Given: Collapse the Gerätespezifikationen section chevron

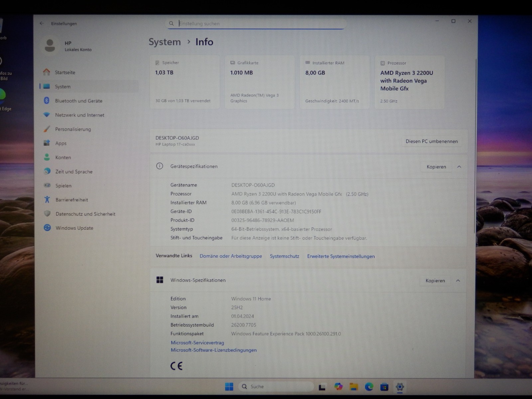Looking at the screenshot, I should (459, 167).
